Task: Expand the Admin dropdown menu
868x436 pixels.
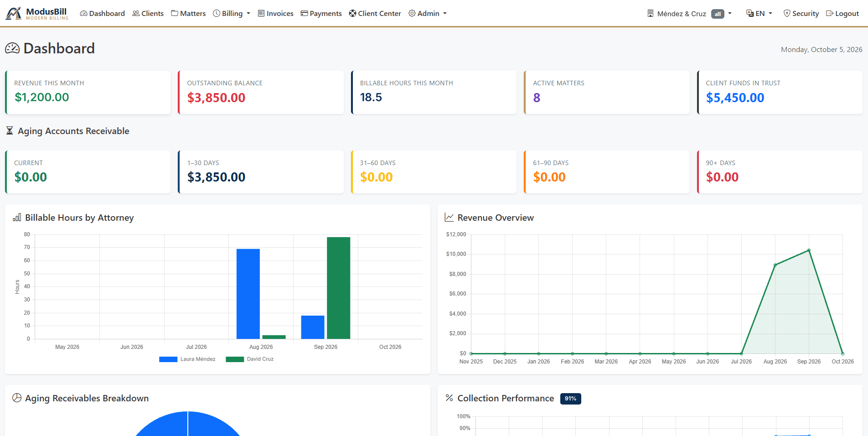Action: click(x=428, y=14)
